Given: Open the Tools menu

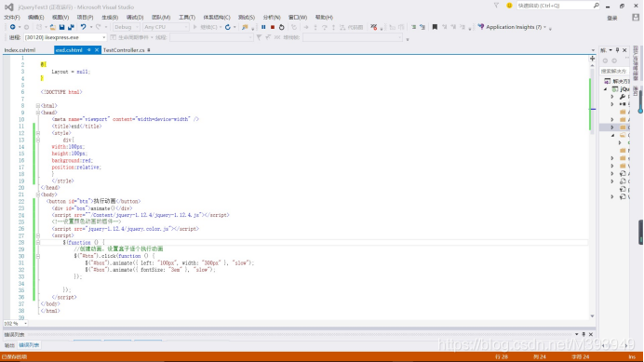Looking at the screenshot, I should click(187, 18).
